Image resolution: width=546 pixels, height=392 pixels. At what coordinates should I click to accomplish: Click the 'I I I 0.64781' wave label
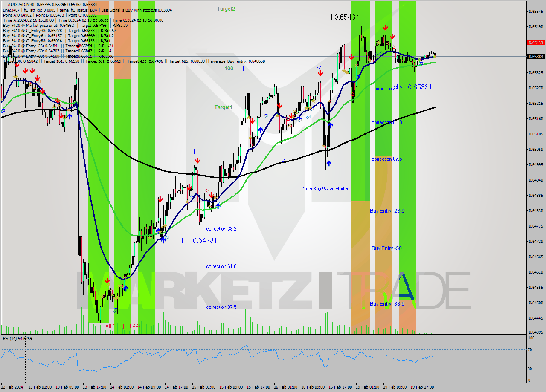tap(199, 240)
